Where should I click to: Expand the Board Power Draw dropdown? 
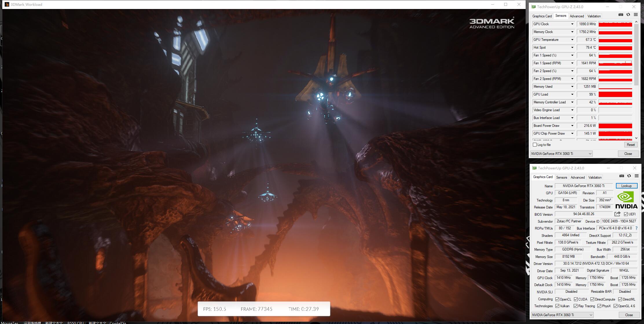pos(572,126)
